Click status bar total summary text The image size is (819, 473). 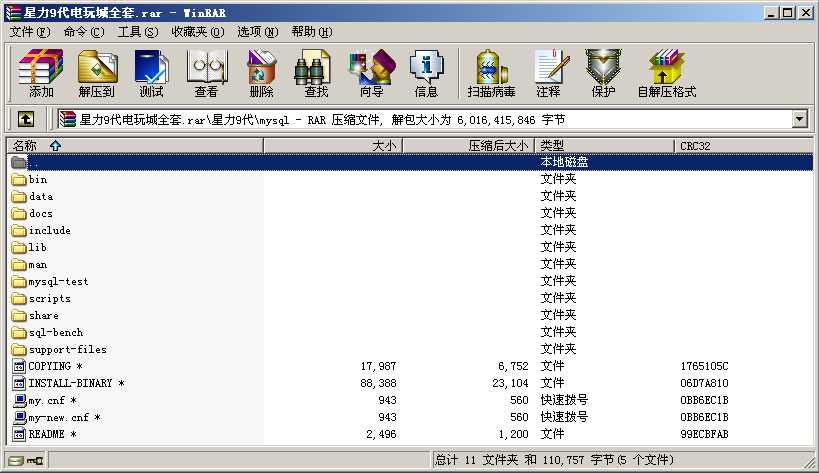(554, 460)
